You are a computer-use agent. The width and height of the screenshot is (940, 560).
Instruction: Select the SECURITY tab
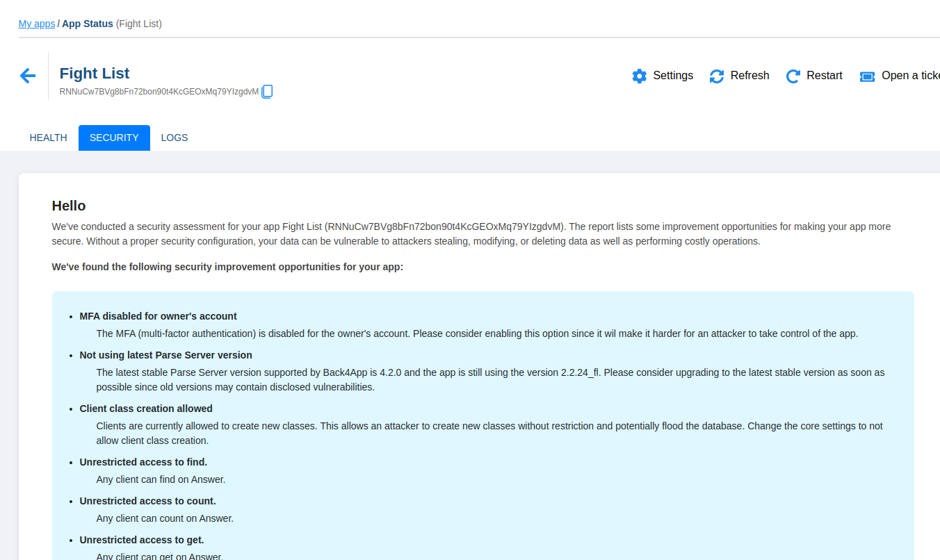pos(114,138)
